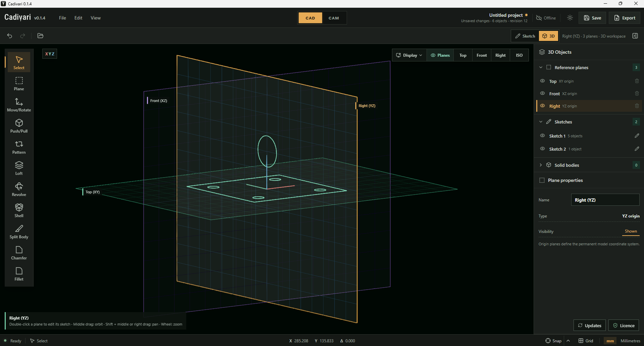Click the Right (YZ) plane label in viewport
This screenshot has height=346, width=644.
(366, 106)
